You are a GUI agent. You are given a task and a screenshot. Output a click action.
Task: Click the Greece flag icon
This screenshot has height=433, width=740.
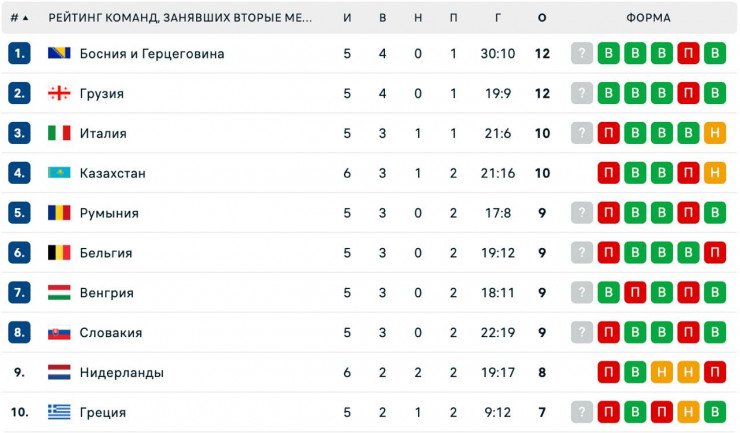pyautogui.click(x=59, y=412)
